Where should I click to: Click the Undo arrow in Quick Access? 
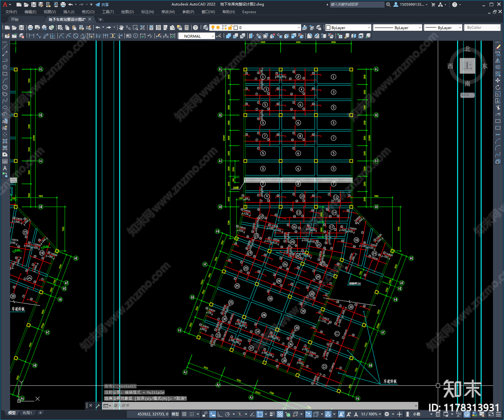tap(70, 4)
